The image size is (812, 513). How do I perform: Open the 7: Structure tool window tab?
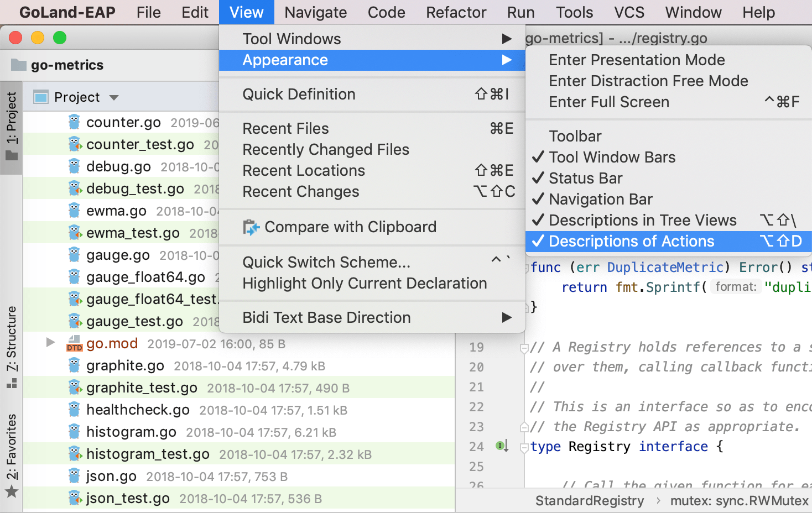tap(11, 347)
